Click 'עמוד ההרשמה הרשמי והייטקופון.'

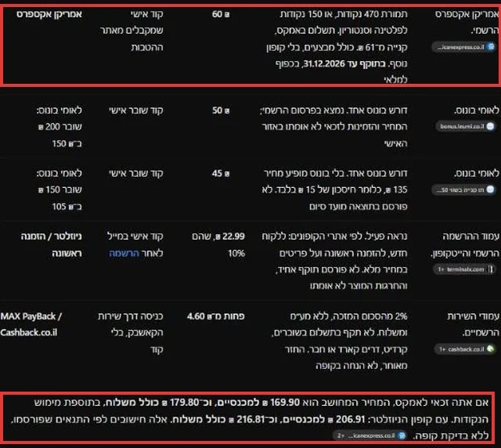tap(465, 245)
